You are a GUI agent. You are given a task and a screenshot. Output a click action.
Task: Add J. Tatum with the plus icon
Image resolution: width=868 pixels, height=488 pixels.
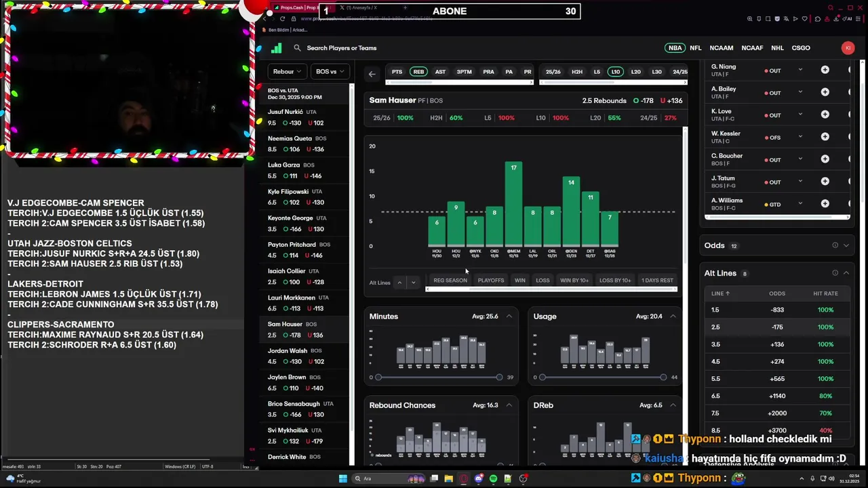[x=825, y=182]
